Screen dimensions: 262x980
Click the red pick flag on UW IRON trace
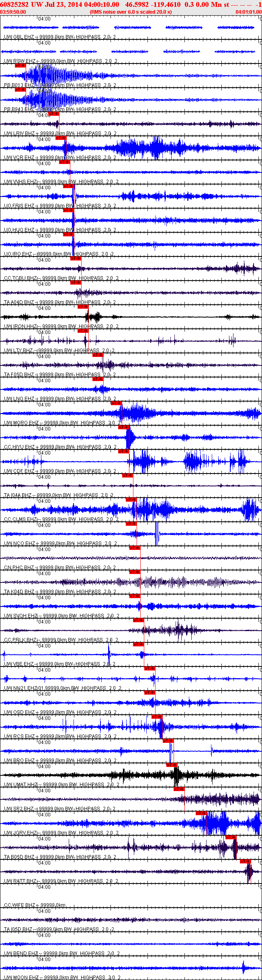[83, 307]
